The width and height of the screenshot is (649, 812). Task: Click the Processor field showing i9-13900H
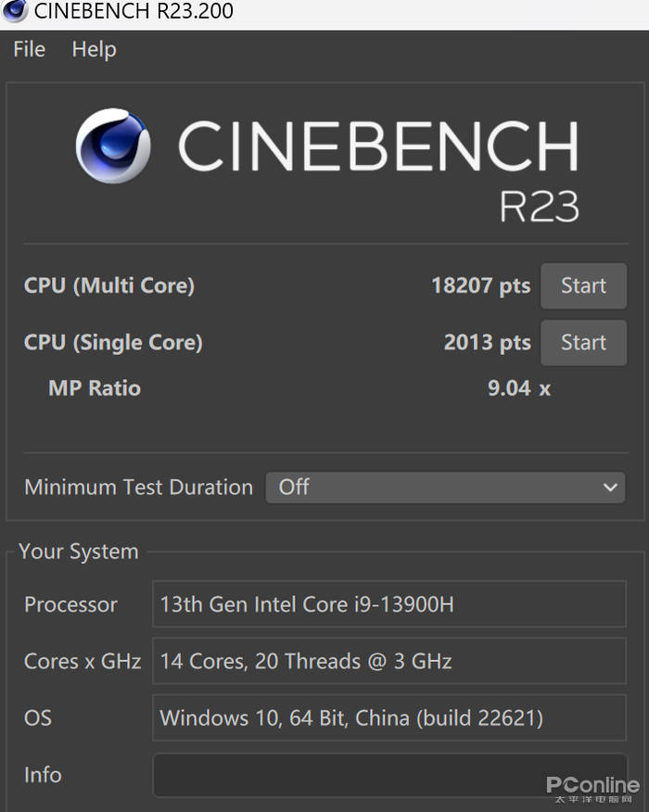coord(388,605)
